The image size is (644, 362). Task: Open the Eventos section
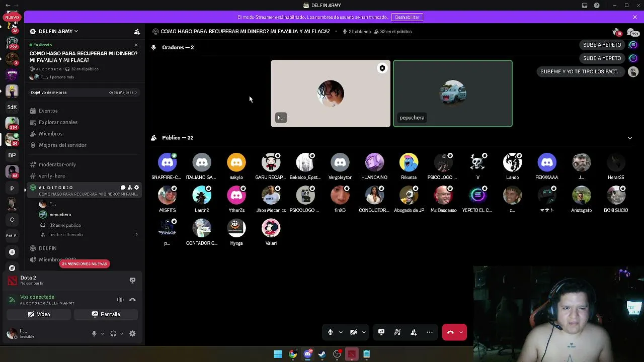(48, 111)
